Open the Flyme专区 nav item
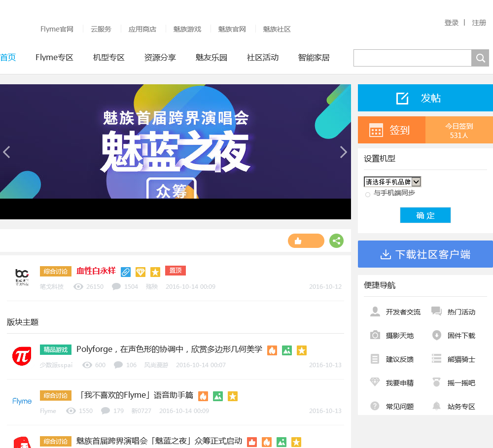Viewport: 493px width, 448px height. click(54, 58)
